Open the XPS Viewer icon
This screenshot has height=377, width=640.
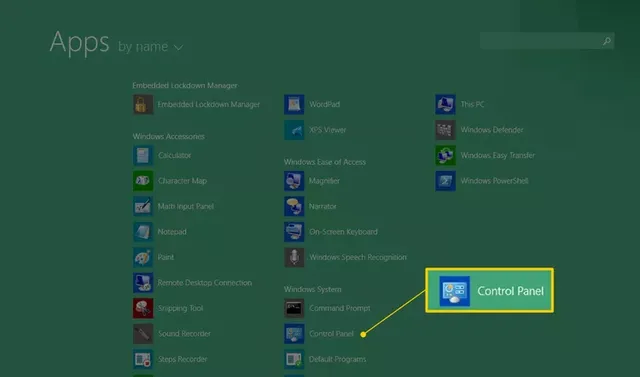coord(294,130)
